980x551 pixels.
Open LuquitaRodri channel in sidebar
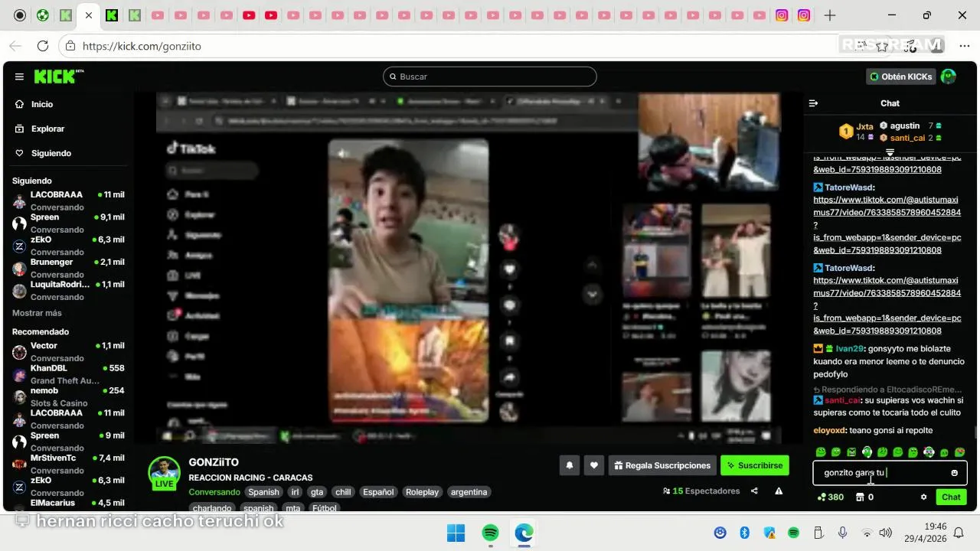67,290
